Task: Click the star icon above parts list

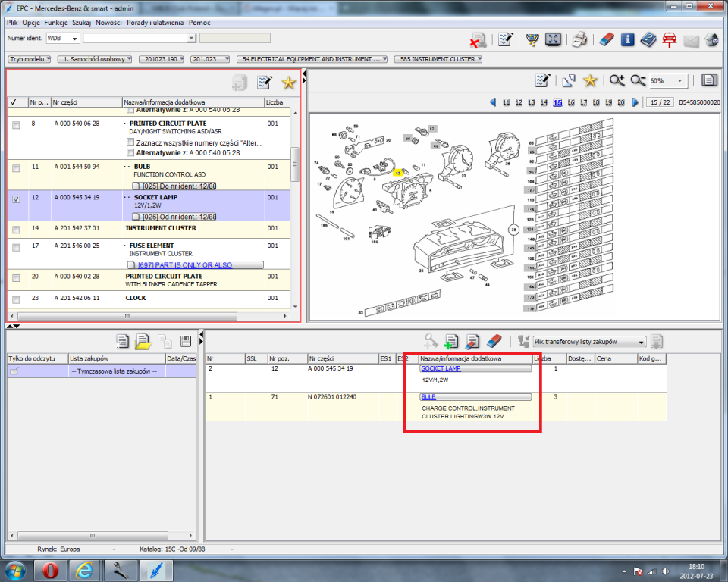Action: pos(288,83)
